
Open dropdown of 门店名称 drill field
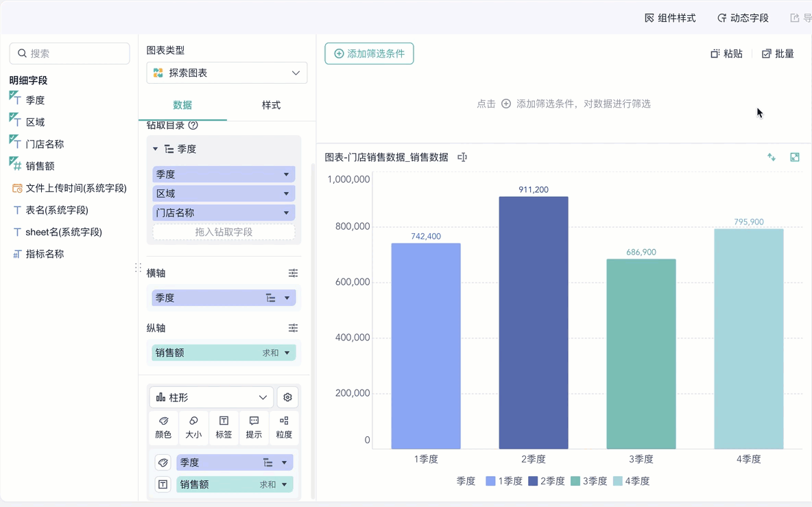(x=287, y=213)
